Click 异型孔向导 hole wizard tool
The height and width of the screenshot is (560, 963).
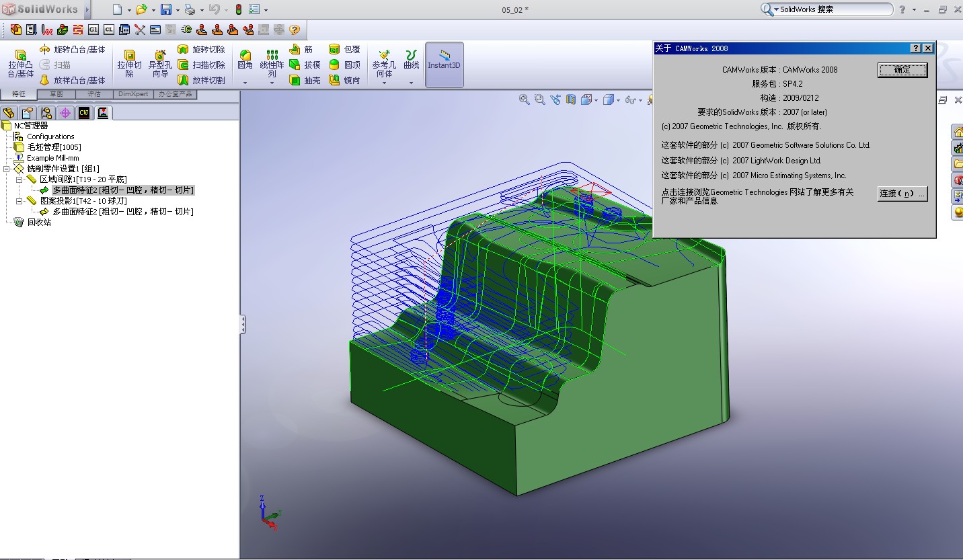[160, 64]
